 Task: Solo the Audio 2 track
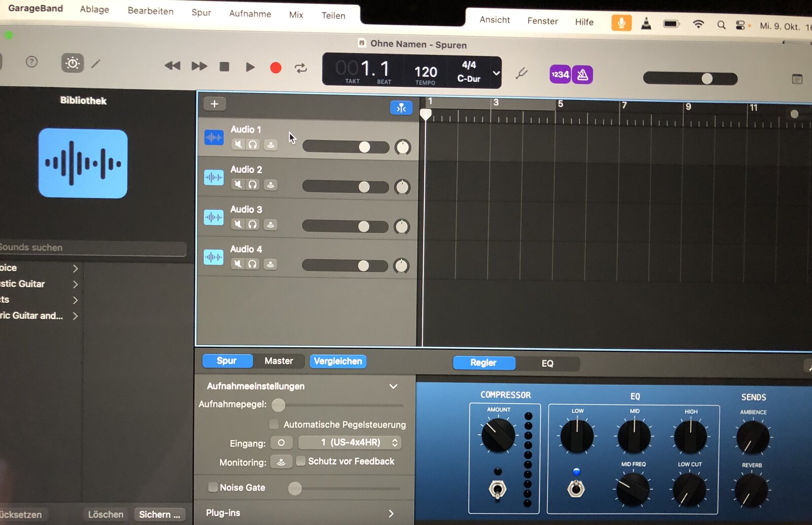click(x=252, y=184)
